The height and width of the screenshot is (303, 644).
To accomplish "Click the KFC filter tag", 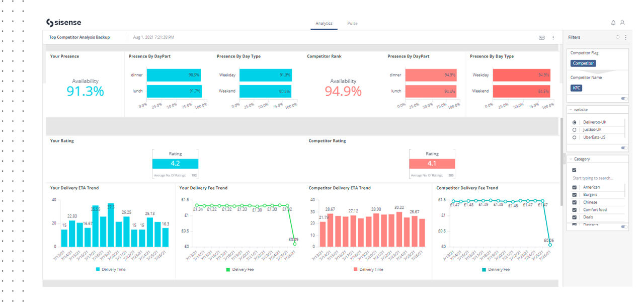I will [x=576, y=88].
